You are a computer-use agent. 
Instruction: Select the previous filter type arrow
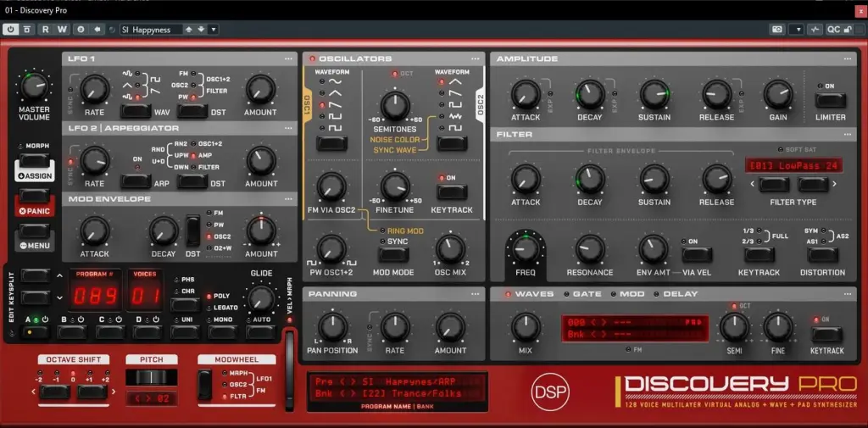tap(773, 185)
